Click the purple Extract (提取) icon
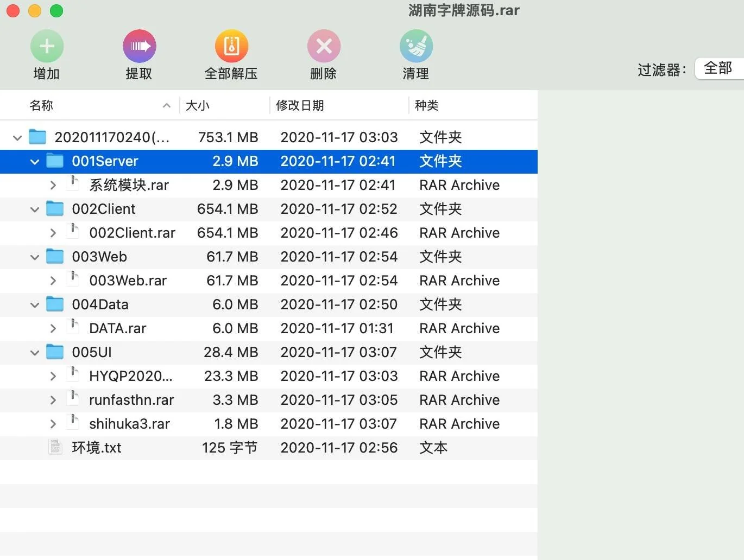744x560 pixels. 139,46
